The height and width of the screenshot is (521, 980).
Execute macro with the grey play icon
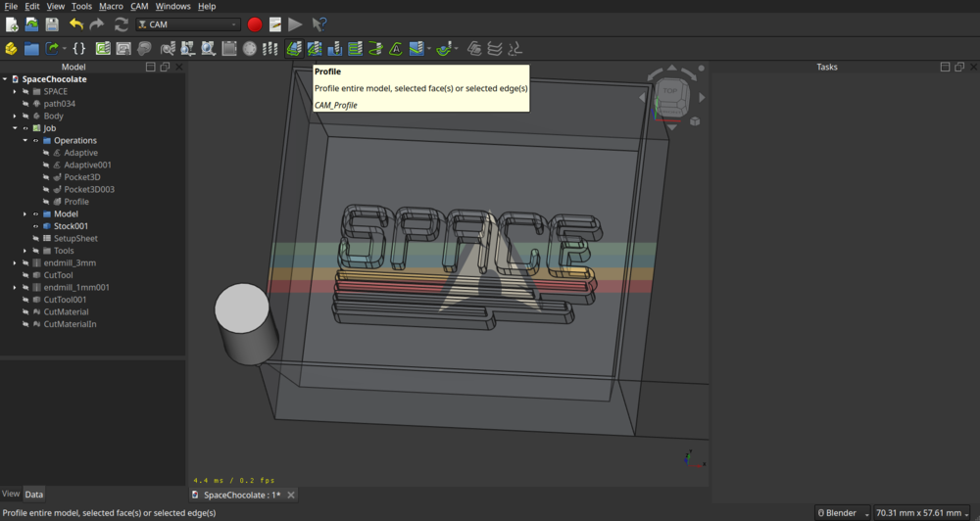click(295, 24)
